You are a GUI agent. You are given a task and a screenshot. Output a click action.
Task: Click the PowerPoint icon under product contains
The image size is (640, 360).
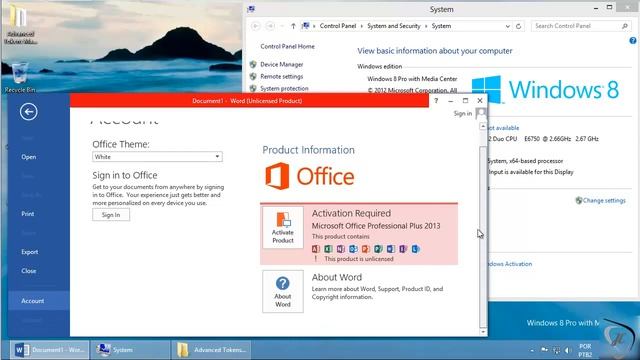click(365, 249)
